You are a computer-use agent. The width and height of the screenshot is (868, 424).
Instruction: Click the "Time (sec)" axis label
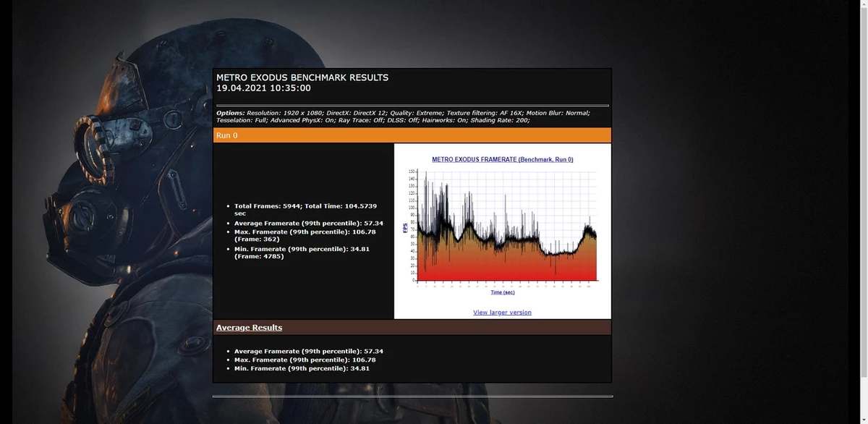point(502,292)
